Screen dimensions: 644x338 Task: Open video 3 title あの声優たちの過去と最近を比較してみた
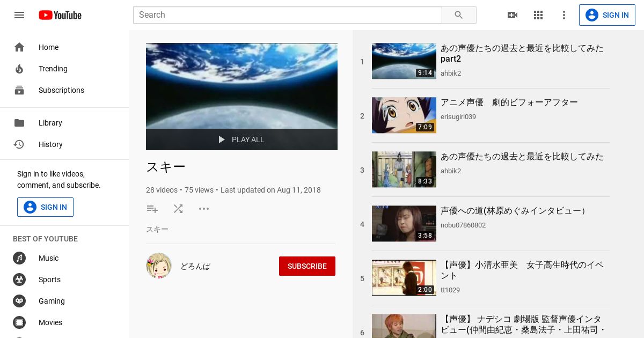[x=522, y=157]
